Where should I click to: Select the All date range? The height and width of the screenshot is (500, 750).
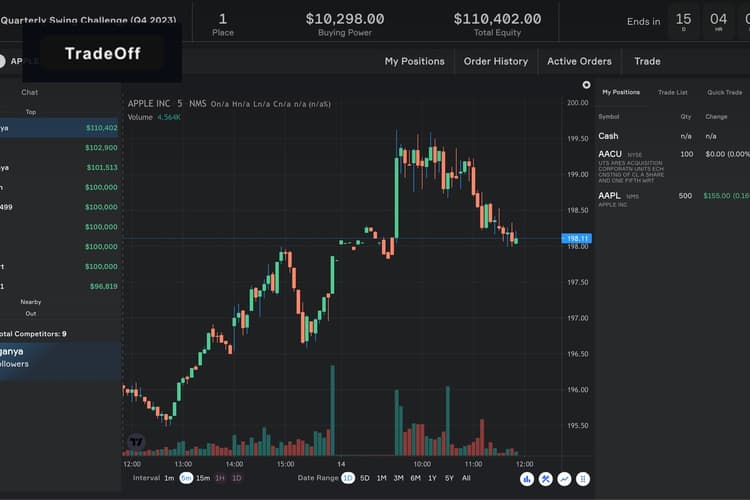click(466, 478)
